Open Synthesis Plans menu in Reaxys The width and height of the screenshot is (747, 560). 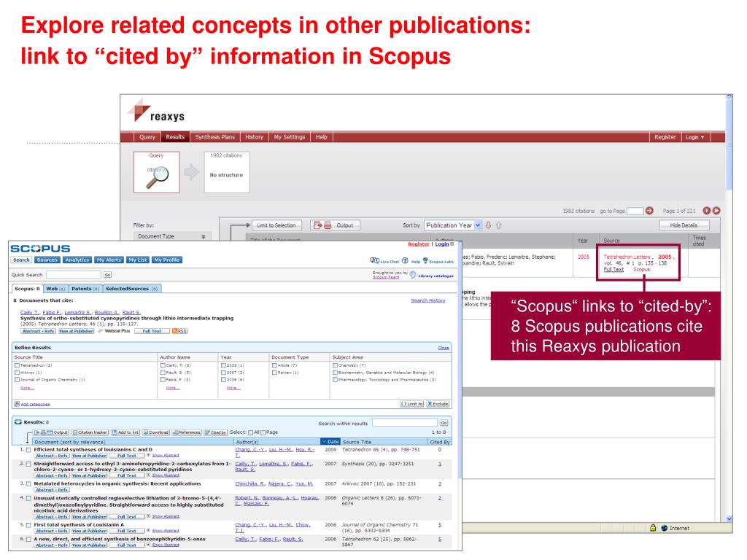click(x=215, y=137)
